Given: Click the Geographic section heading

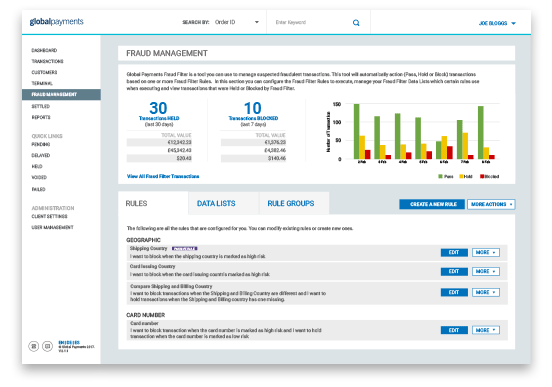Looking at the screenshot, I should [143, 240].
